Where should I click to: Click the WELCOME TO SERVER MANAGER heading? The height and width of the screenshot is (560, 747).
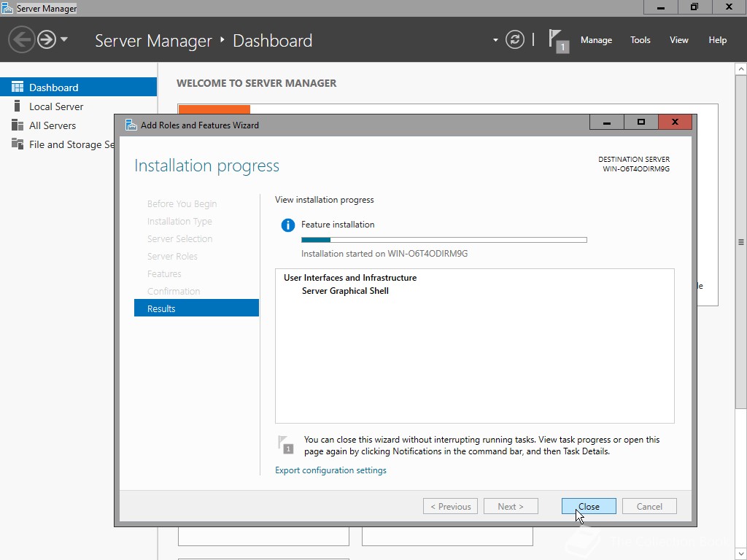pyautogui.click(x=256, y=83)
